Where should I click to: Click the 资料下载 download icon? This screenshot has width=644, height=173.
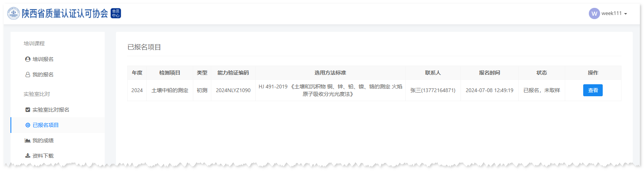(x=28, y=156)
